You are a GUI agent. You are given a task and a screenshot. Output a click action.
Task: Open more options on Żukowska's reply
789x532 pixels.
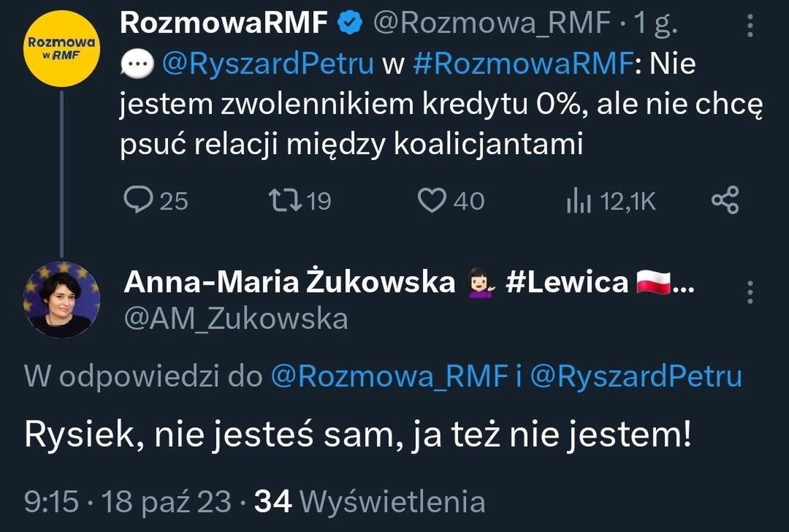coord(750,292)
